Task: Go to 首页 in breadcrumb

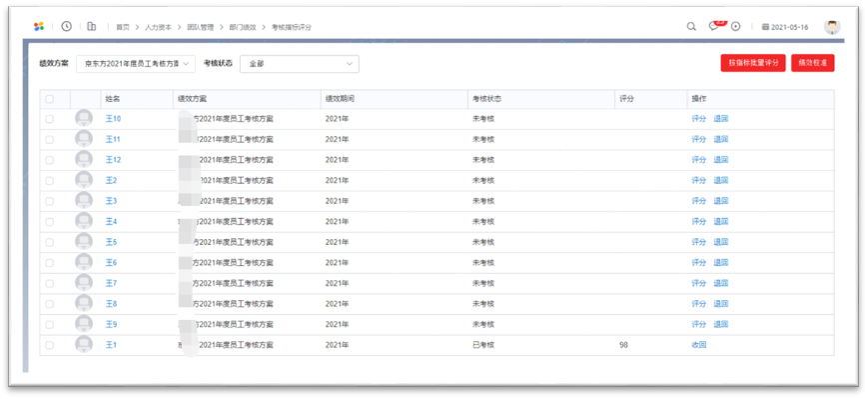Action: (122, 27)
